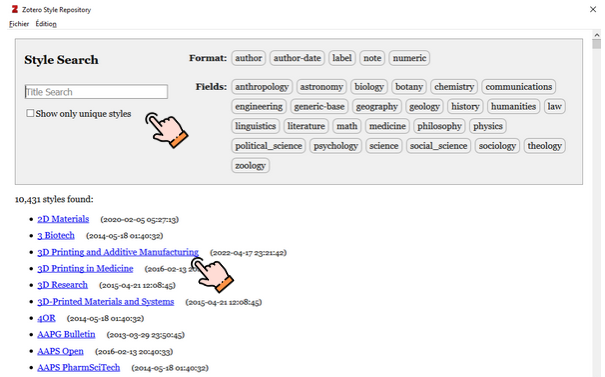
Task: Select the political_science field tag
Action: pyautogui.click(x=269, y=146)
